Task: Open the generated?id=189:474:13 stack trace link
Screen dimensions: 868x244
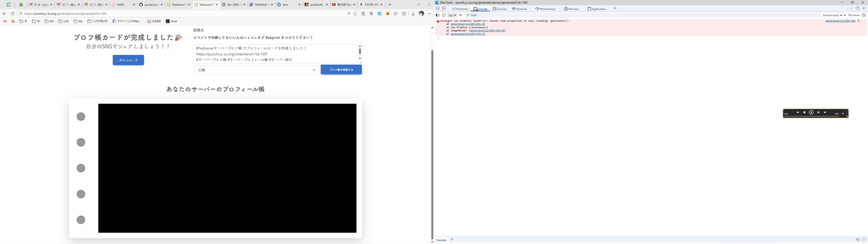Action: click(468, 34)
